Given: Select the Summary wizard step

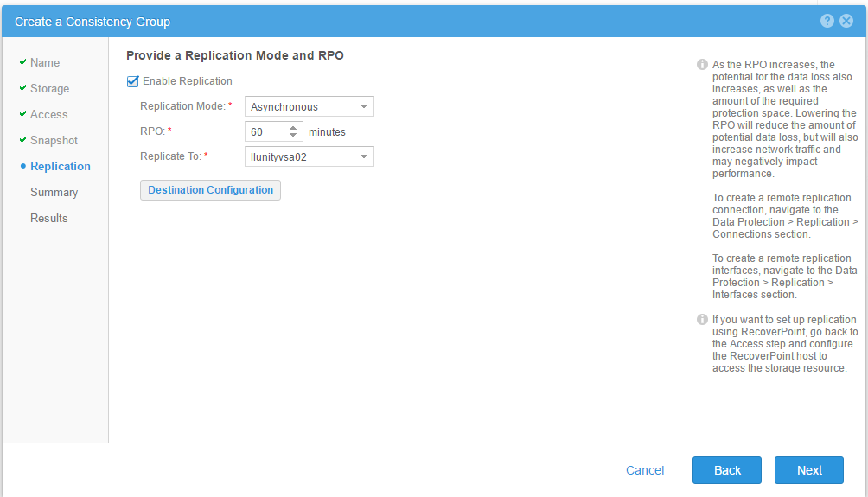Looking at the screenshot, I should 54,193.
